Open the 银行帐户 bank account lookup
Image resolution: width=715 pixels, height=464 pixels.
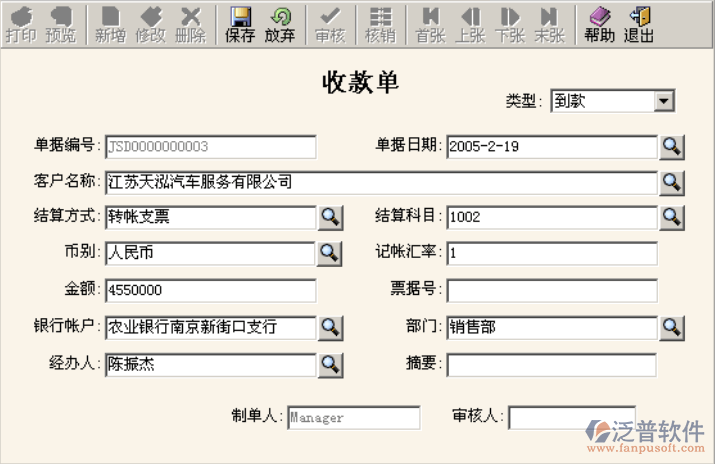[x=330, y=327]
